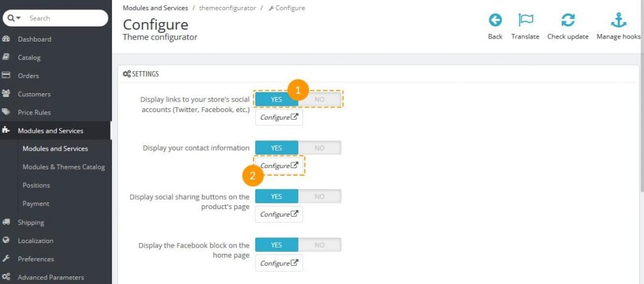The height and width of the screenshot is (284, 644).
Task: Open the Orders menu
Action: point(28,76)
